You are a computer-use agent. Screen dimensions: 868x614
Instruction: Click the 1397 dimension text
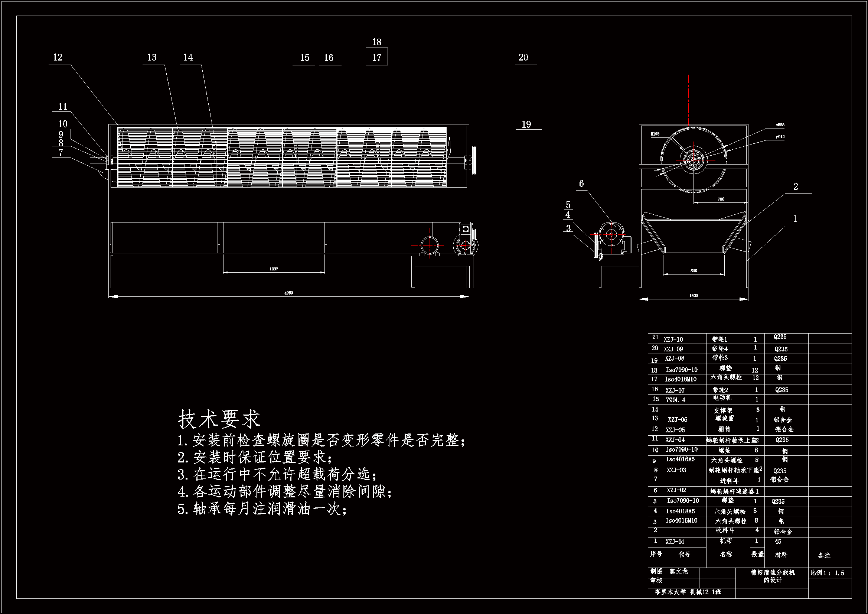point(274,269)
